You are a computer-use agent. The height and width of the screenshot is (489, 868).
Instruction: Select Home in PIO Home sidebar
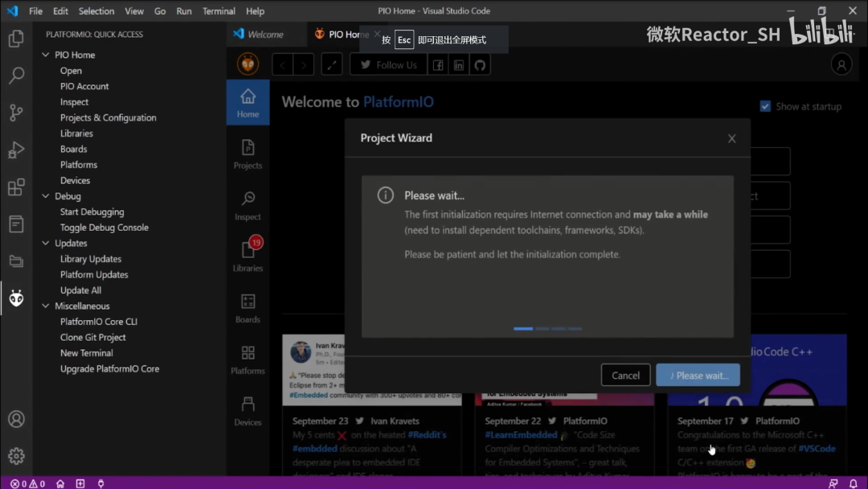248,102
